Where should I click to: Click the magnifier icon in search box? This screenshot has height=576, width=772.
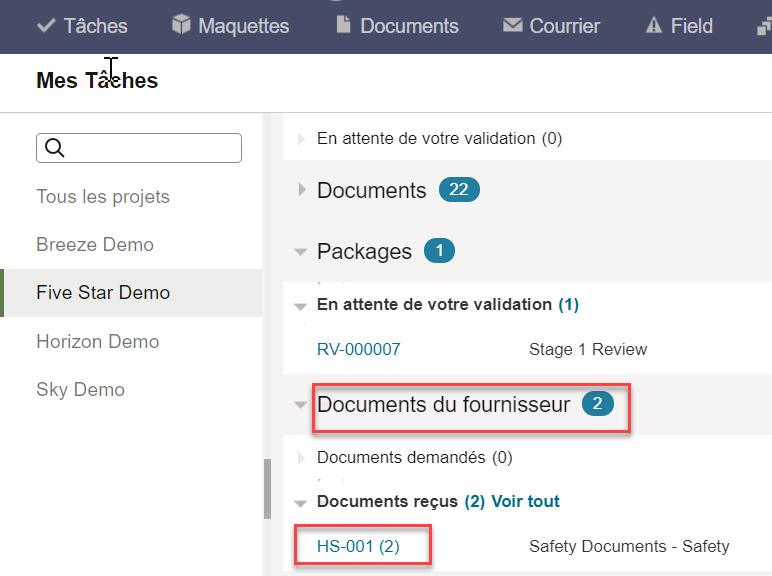pyautogui.click(x=54, y=148)
